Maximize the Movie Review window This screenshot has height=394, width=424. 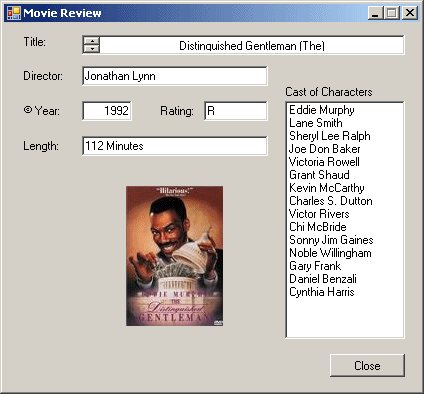[x=392, y=13]
